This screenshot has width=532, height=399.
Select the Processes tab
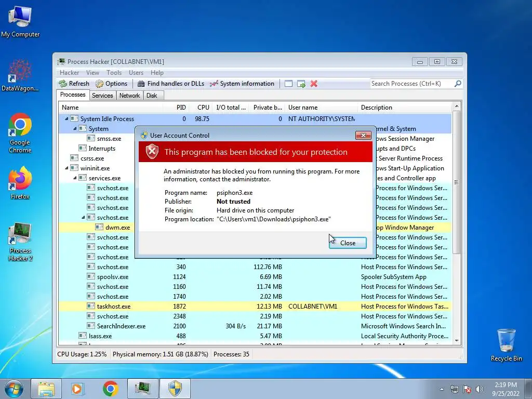[x=73, y=95]
